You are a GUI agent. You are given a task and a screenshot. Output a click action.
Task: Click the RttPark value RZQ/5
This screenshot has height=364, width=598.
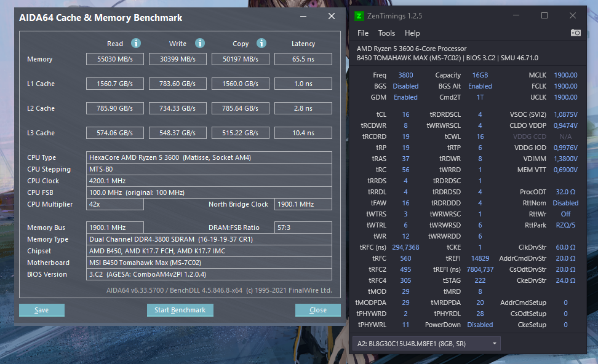[x=565, y=225]
